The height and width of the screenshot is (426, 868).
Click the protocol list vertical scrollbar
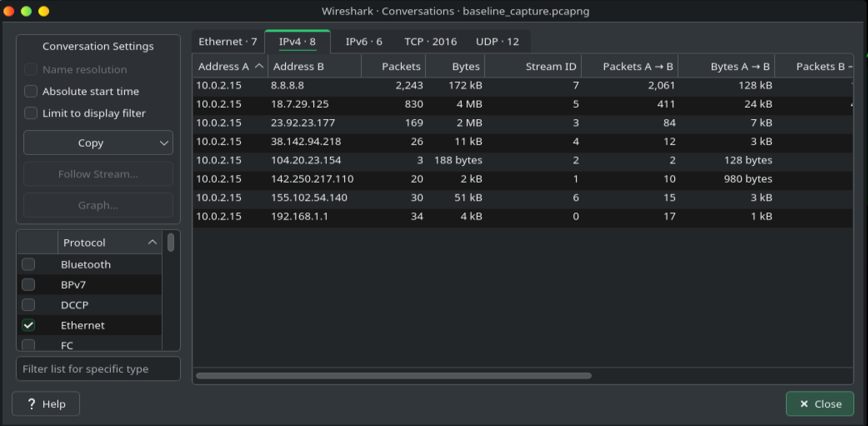click(x=171, y=243)
